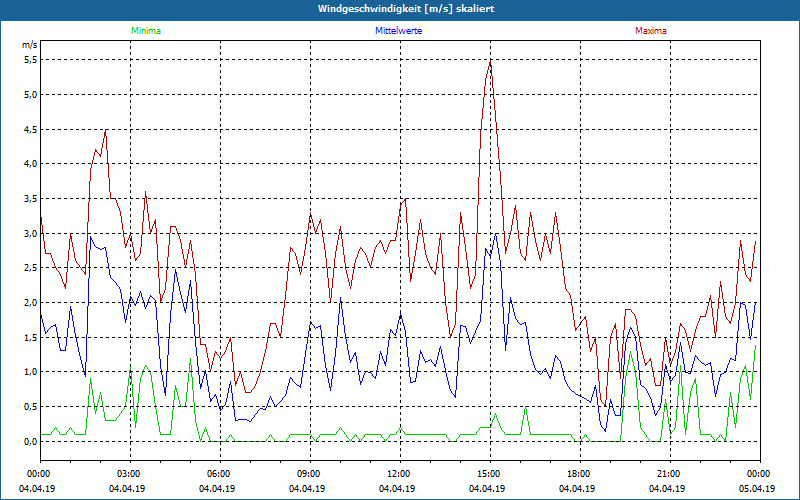Click the m/s unit label on y-axis
This screenshot has width=800, height=500.
tap(30, 45)
